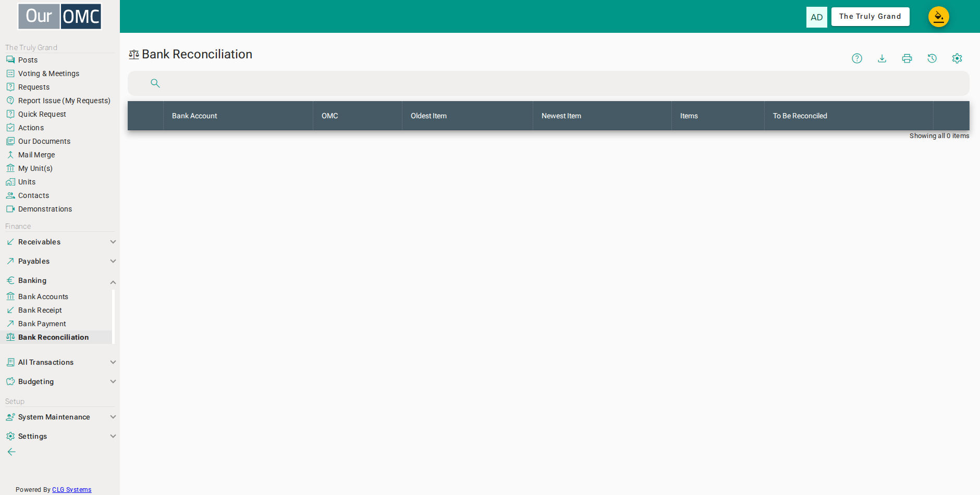The height and width of the screenshot is (495, 980).
Task: Open Report Issue (My Requests)
Action: [x=64, y=101]
